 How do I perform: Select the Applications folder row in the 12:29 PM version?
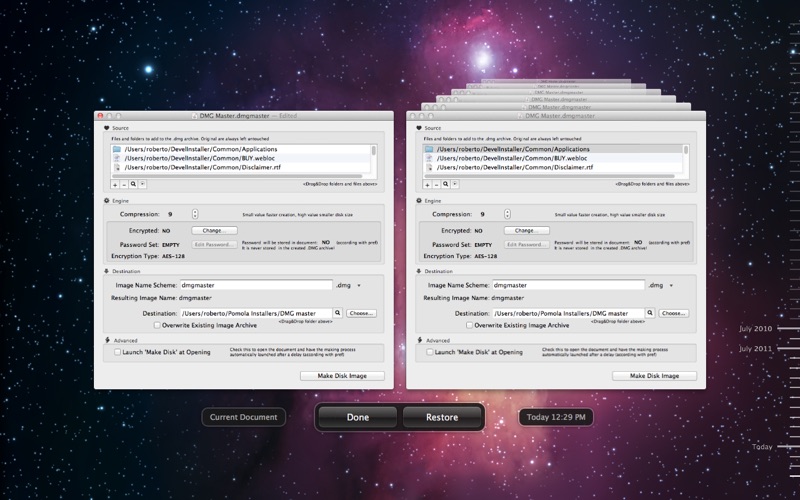553,149
